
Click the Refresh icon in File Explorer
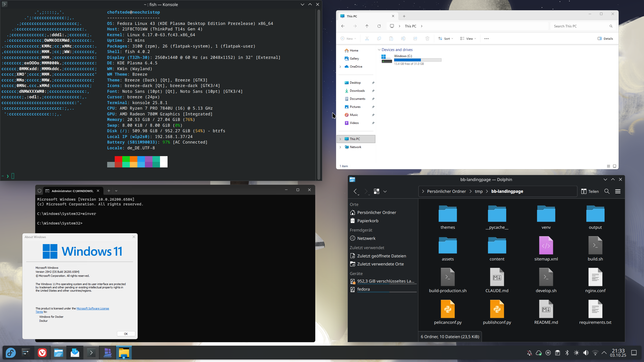point(379,26)
